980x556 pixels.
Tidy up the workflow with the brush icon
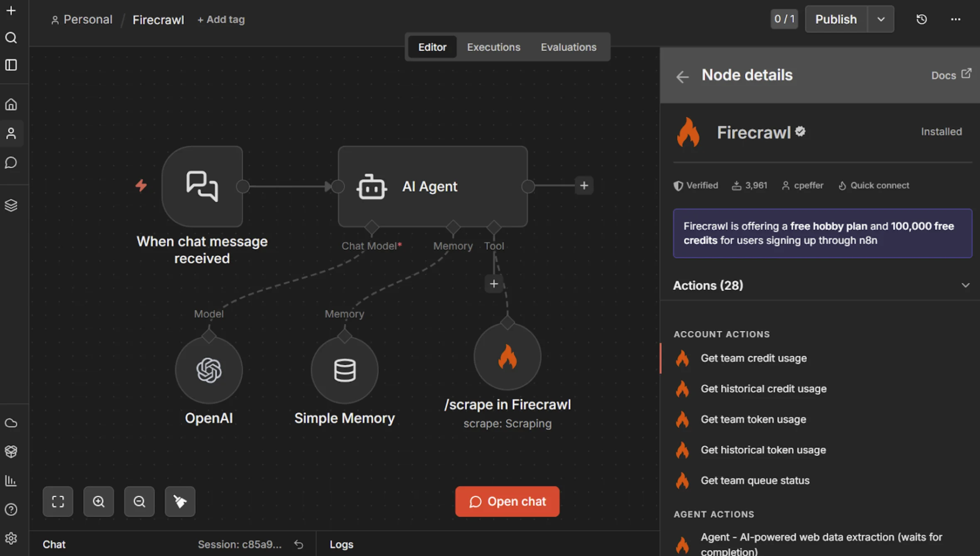180,502
